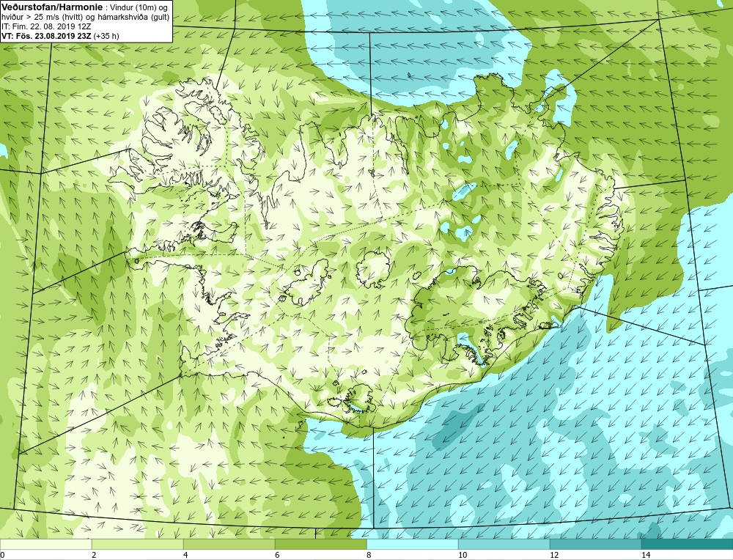Click the 12–14 m/s teal legend band
This screenshot has height=560, width=733.
coord(595,544)
